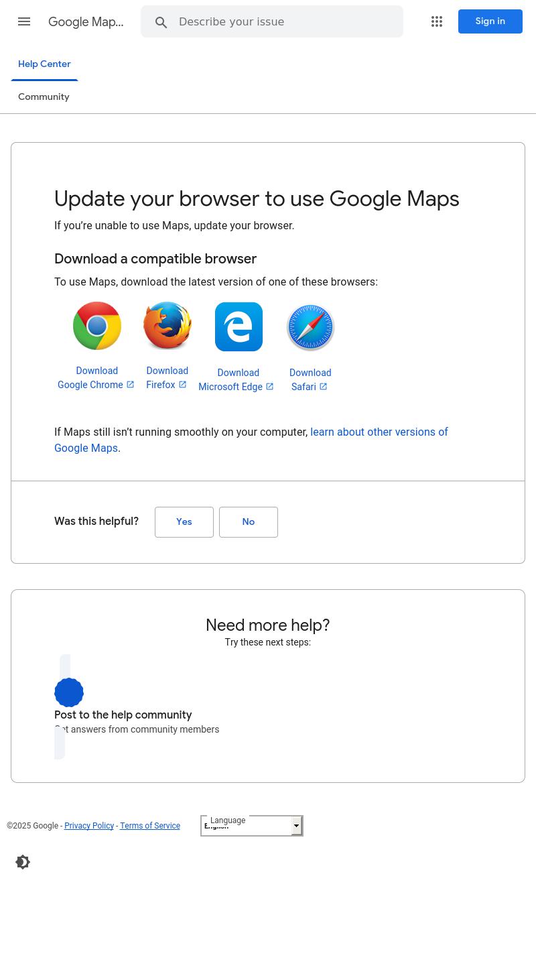536x980 pixels.
Task: Open the Google apps grid
Action: (x=437, y=21)
